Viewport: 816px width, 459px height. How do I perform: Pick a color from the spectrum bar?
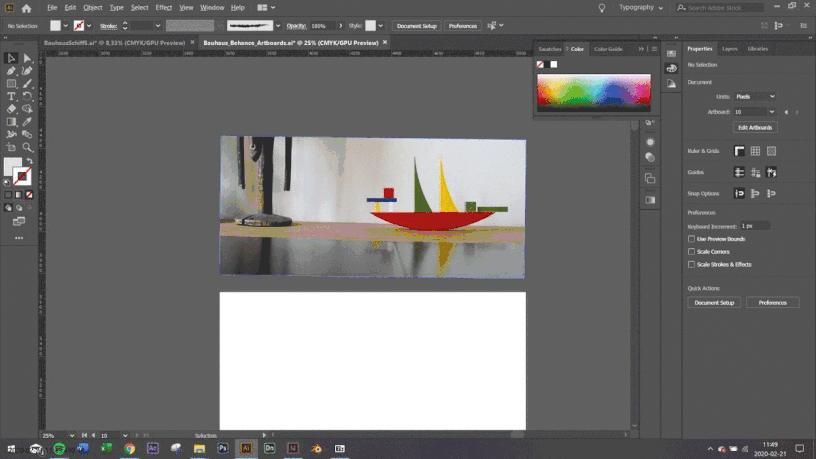point(594,92)
